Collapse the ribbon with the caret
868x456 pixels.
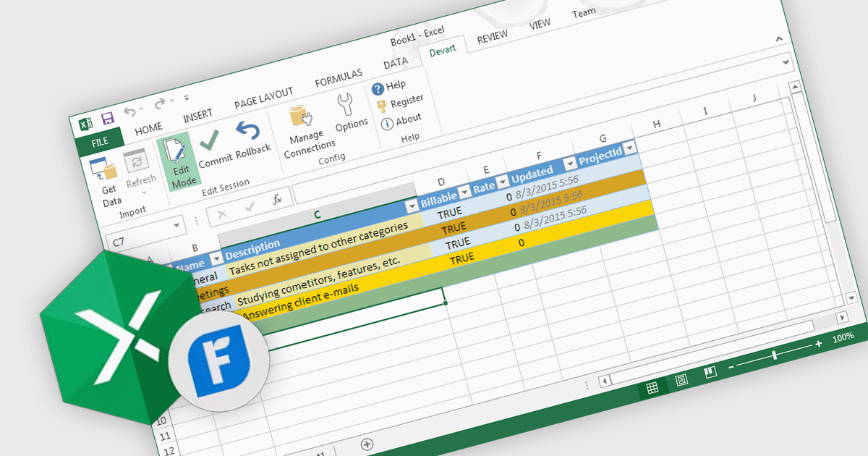[x=778, y=40]
